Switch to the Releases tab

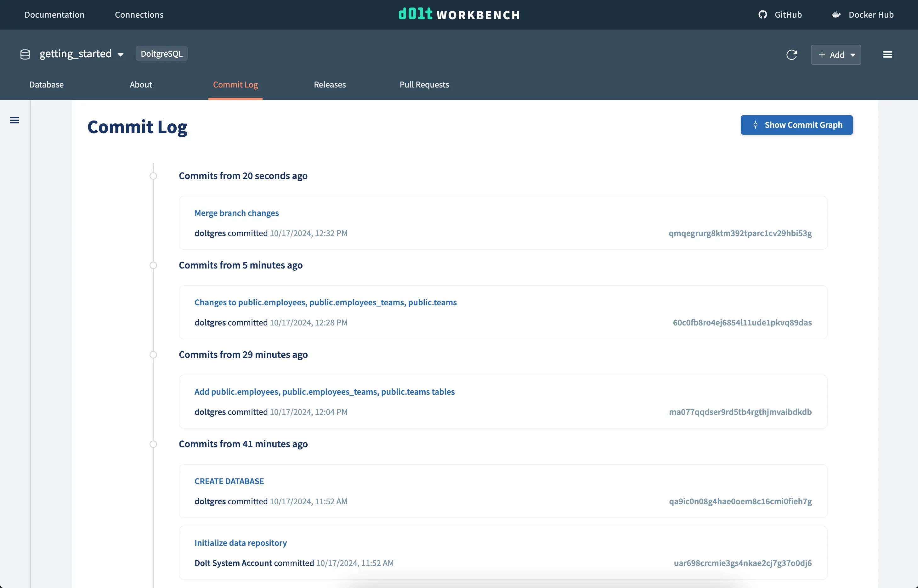[330, 84]
